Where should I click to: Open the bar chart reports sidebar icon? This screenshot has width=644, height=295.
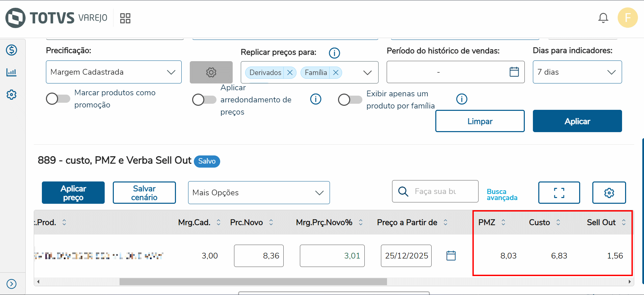pyautogui.click(x=11, y=72)
